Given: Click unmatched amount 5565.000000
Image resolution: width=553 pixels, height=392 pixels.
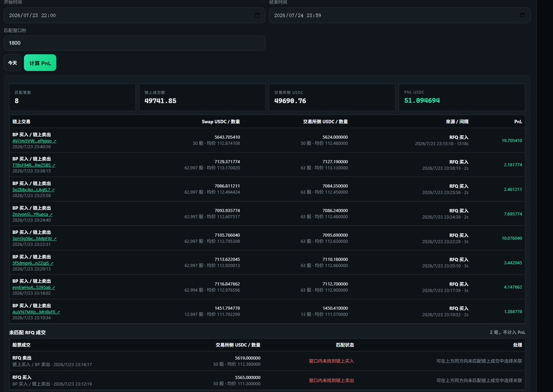Looking at the screenshot, I should [x=247, y=377].
